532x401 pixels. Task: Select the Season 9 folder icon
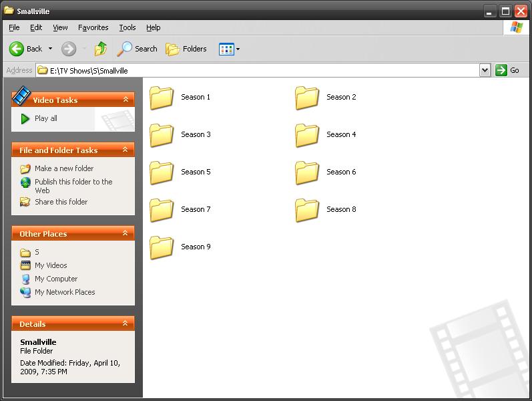(x=162, y=247)
